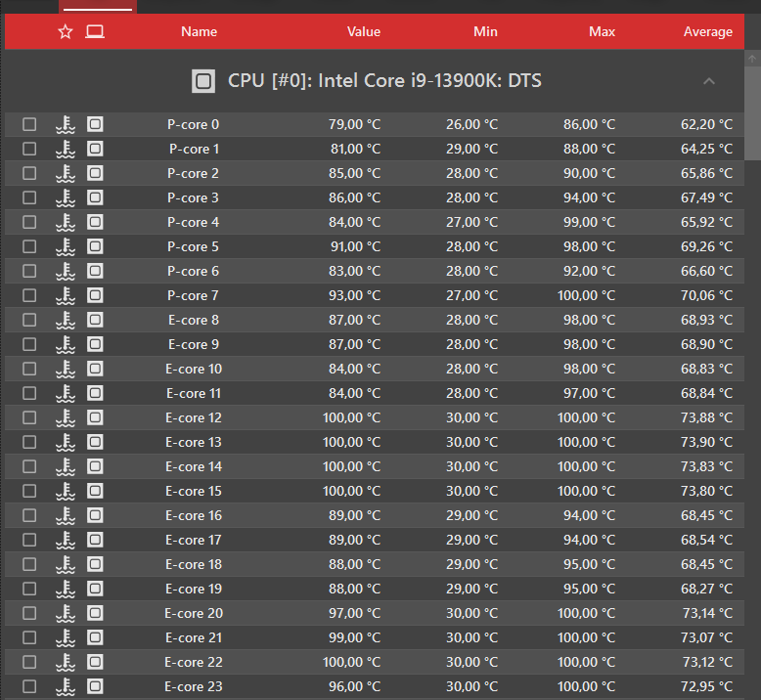Click the 70,06 °C average of P-core 7
The image size is (761, 700).
pyautogui.click(x=706, y=295)
